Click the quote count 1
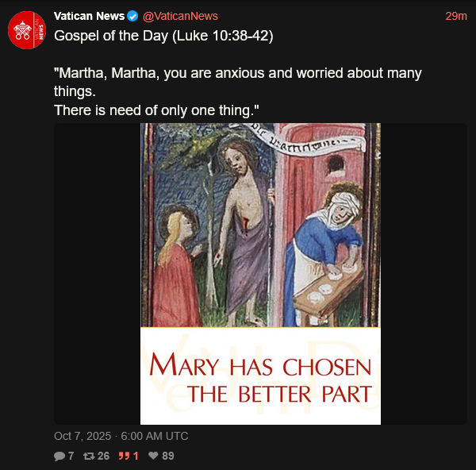Viewport: 476px width, 470px height. click(x=136, y=456)
